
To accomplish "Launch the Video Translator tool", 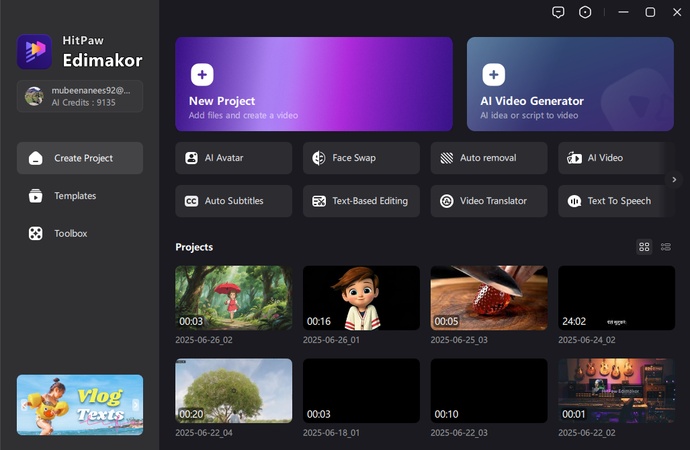I will click(x=489, y=201).
